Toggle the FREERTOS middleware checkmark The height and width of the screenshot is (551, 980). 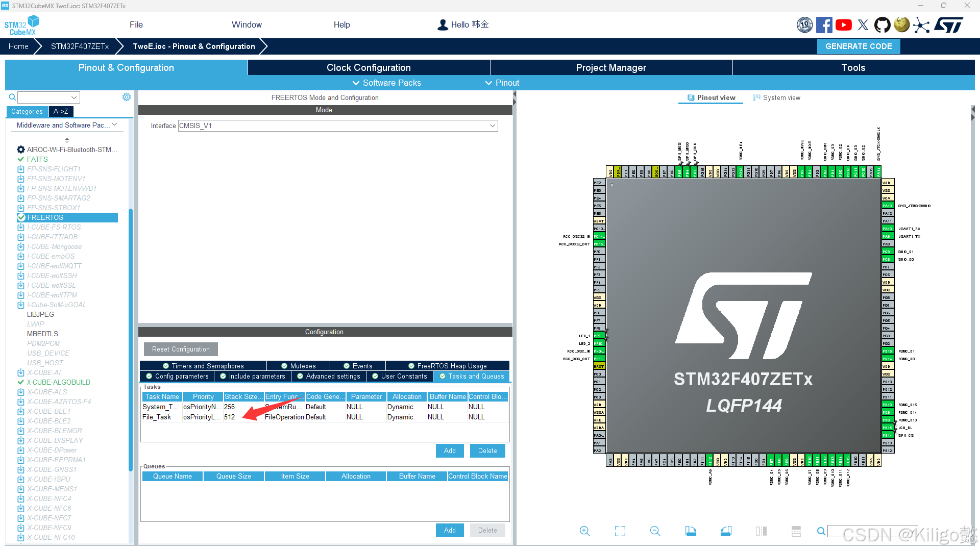[x=22, y=217]
